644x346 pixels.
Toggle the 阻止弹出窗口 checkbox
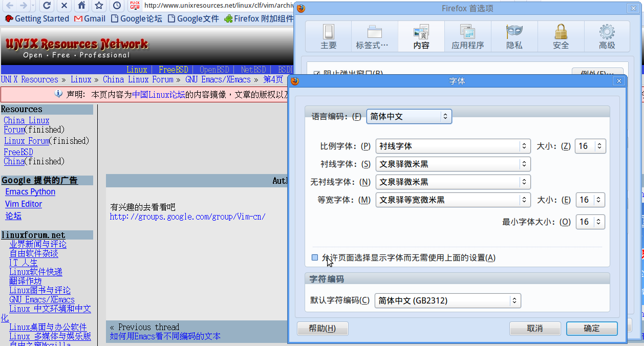[316, 73]
